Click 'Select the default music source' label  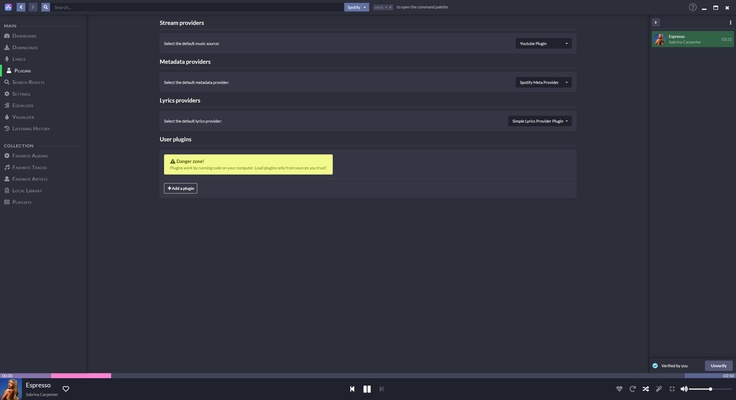pos(192,43)
